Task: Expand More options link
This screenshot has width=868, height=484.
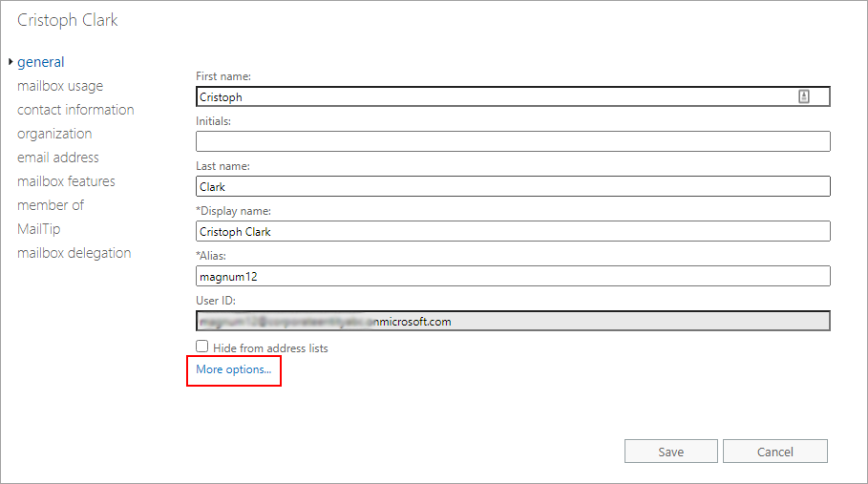Action: click(x=233, y=369)
